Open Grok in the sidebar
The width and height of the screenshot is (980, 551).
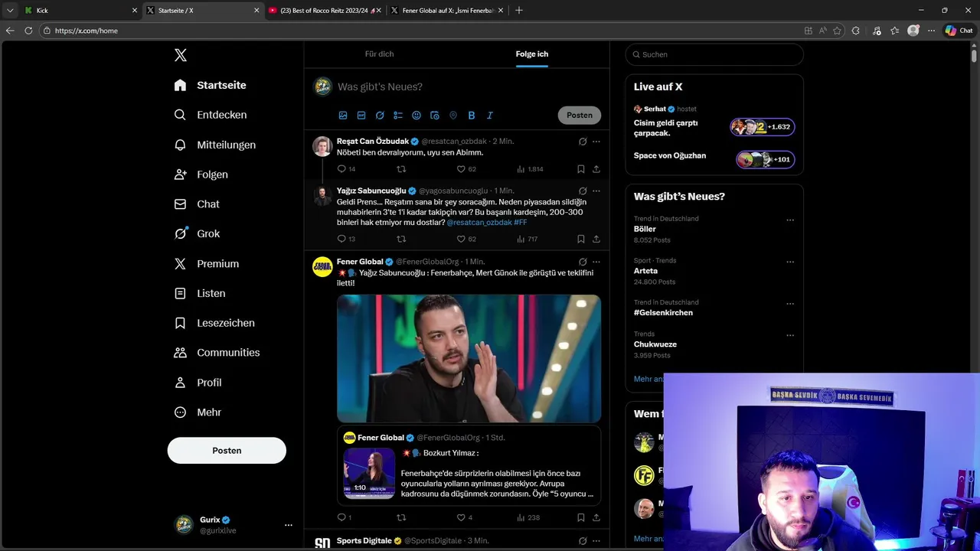pyautogui.click(x=196, y=234)
